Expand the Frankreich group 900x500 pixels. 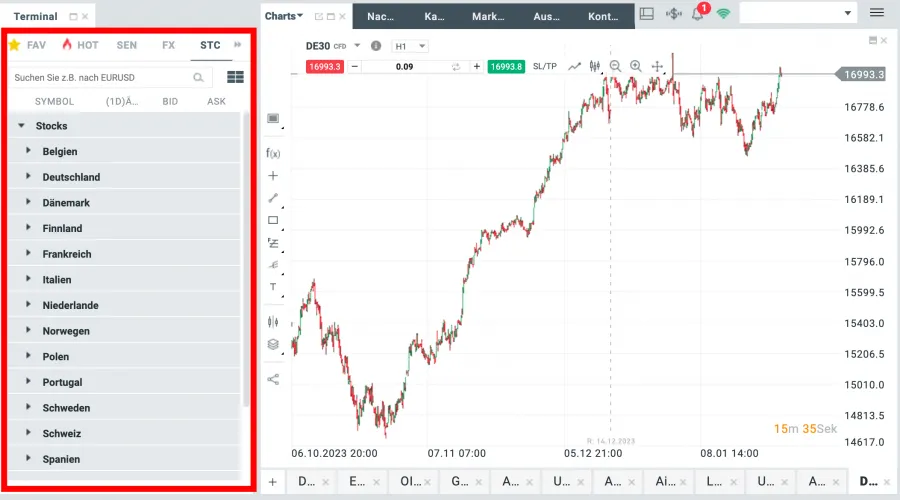[28, 253]
